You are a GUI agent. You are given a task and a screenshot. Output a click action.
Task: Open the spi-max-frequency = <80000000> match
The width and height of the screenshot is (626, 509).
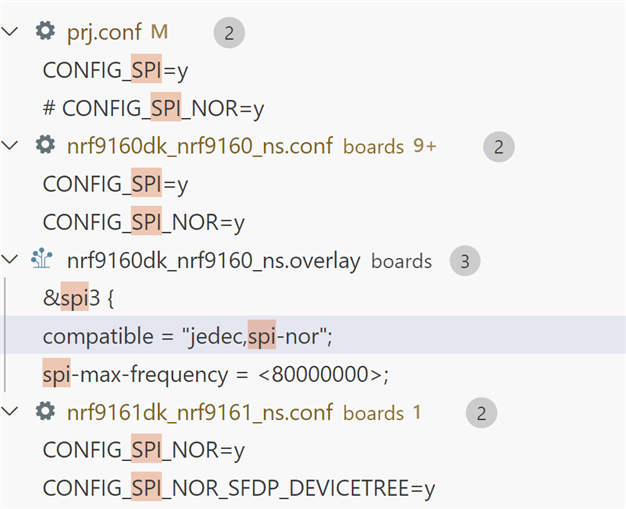(216, 374)
